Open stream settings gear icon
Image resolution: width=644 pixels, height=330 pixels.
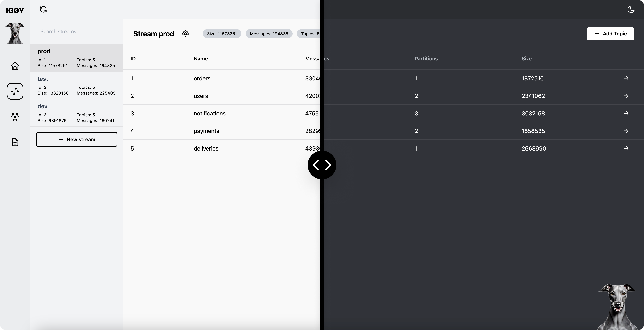coord(186,33)
